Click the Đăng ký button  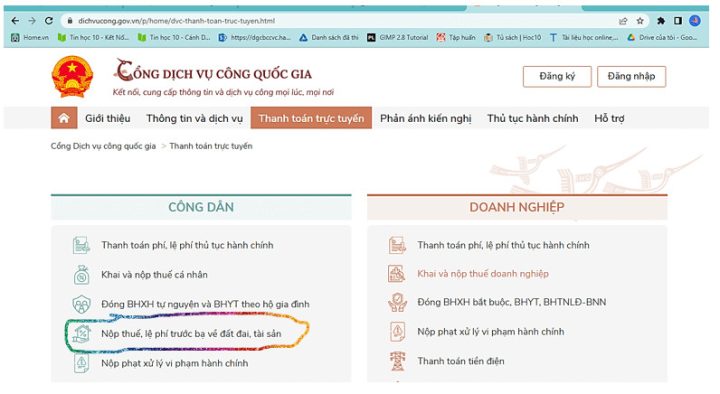(557, 76)
